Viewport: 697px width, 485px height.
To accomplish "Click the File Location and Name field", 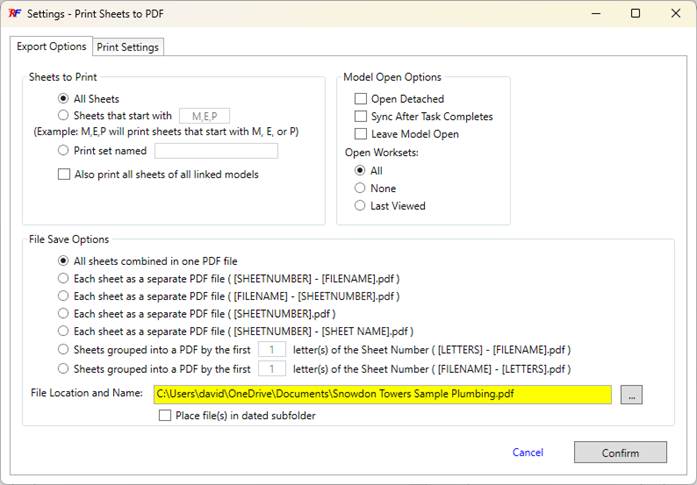I will point(382,395).
